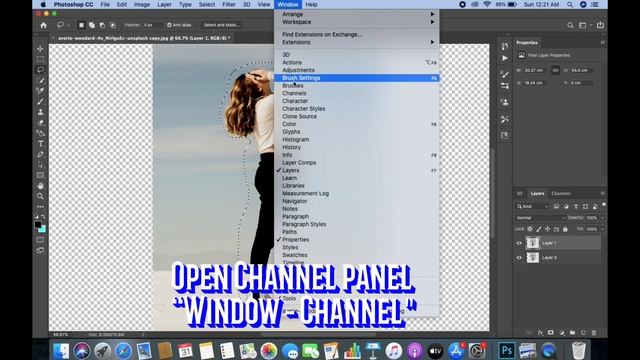Open the Filter menu in menu bar
This screenshot has width=640, height=360.
tap(229, 4)
